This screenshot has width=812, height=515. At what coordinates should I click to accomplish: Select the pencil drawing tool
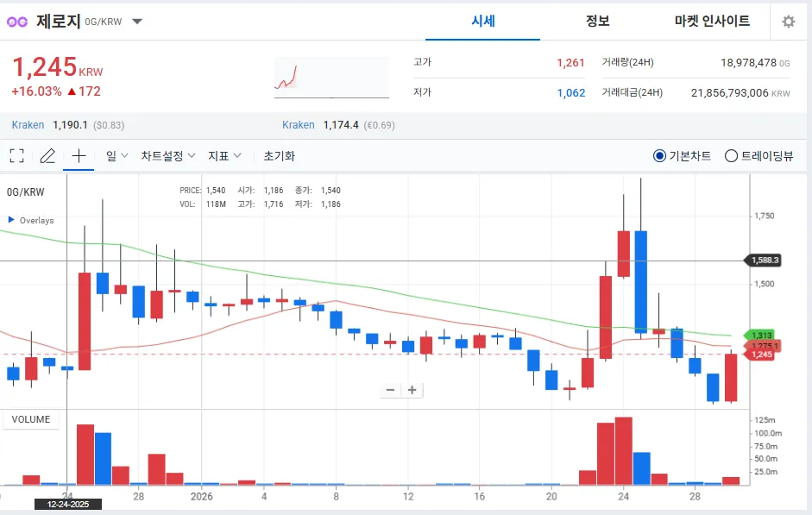[47, 156]
